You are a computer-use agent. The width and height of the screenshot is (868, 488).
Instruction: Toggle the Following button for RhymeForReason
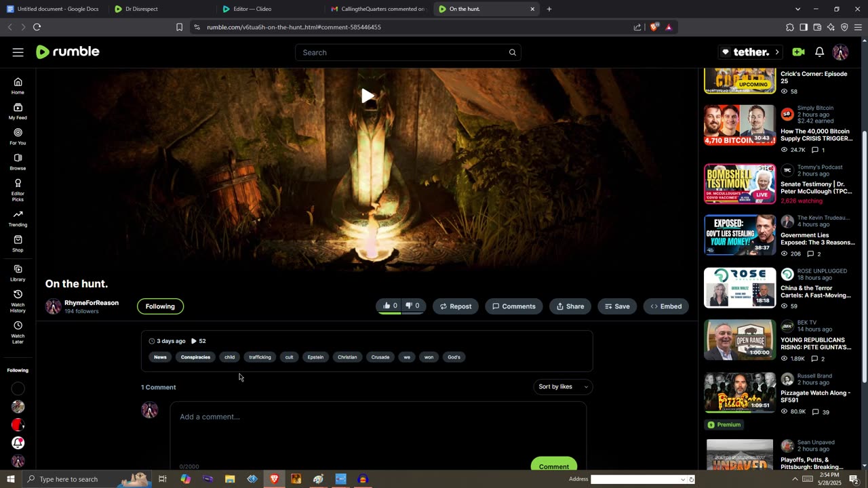point(160,306)
